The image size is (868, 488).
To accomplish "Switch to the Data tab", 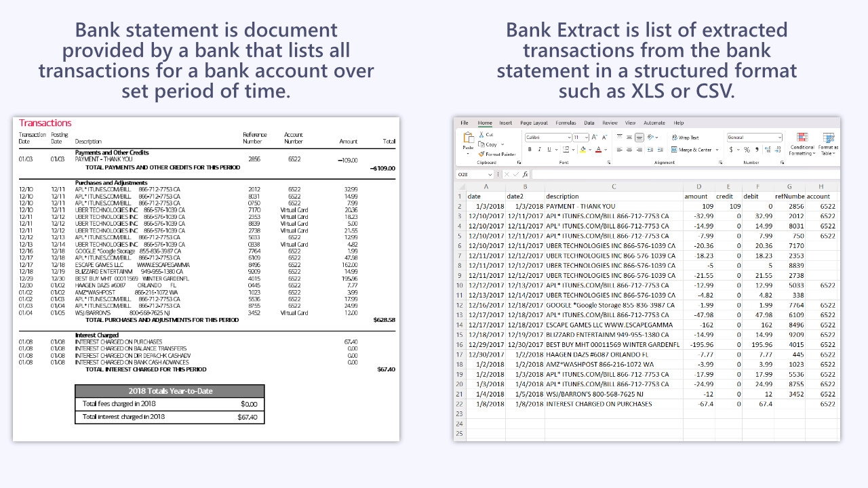I will (589, 123).
